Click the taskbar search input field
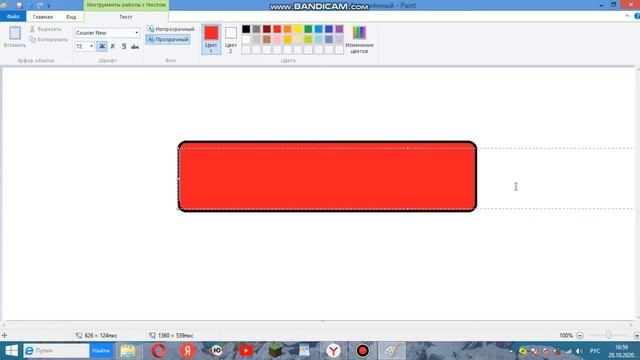Image resolution: width=640 pixels, height=360 pixels. pyautogui.click(x=56, y=351)
